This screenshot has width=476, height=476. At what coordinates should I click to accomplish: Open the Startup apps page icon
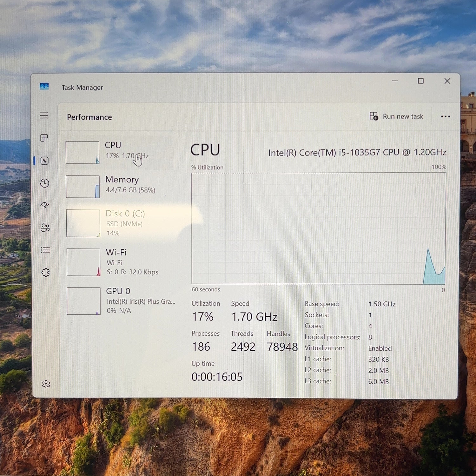click(x=45, y=205)
